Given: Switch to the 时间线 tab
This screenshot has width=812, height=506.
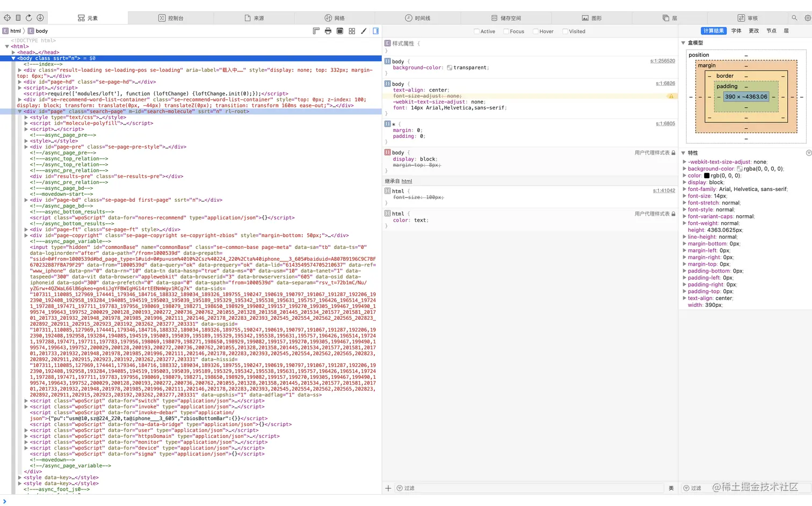Looking at the screenshot, I should click(418, 18).
